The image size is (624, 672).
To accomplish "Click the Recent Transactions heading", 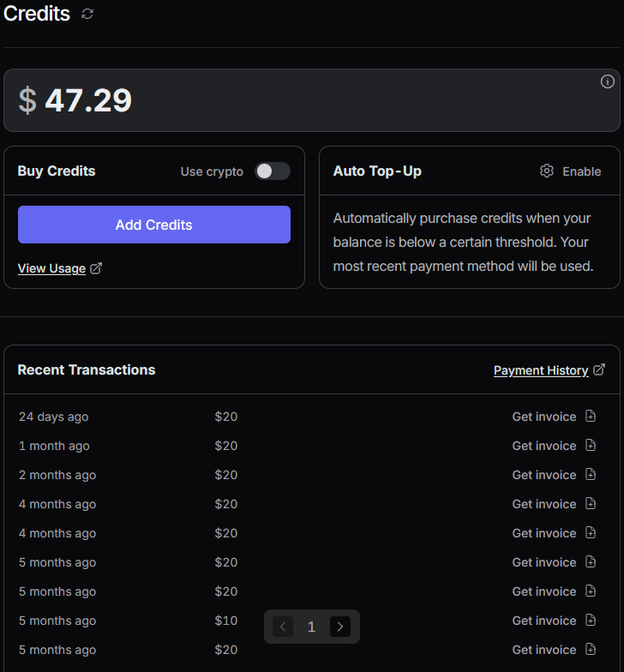I will tap(86, 370).
